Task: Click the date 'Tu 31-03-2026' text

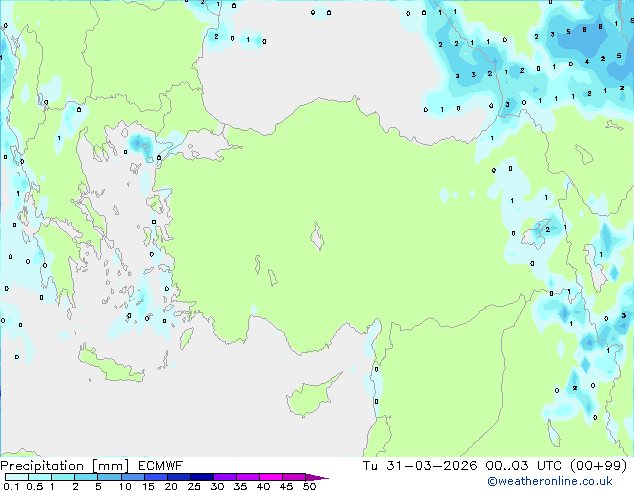Action: (420, 466)
